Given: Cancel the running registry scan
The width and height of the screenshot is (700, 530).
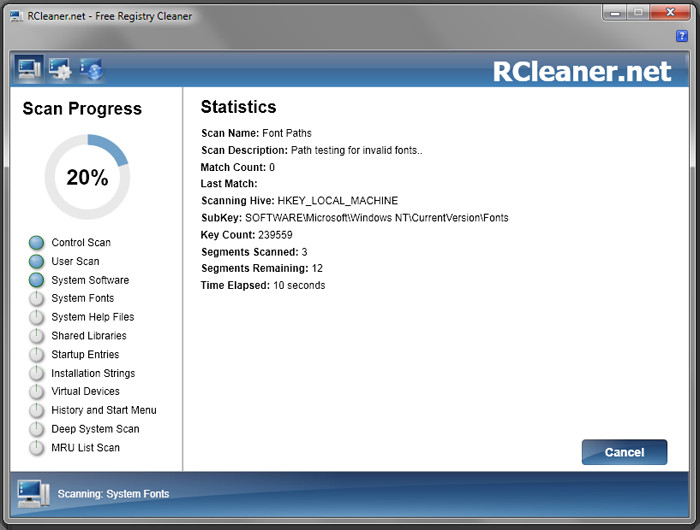Looking at the screenshot, I should [624, 452].
